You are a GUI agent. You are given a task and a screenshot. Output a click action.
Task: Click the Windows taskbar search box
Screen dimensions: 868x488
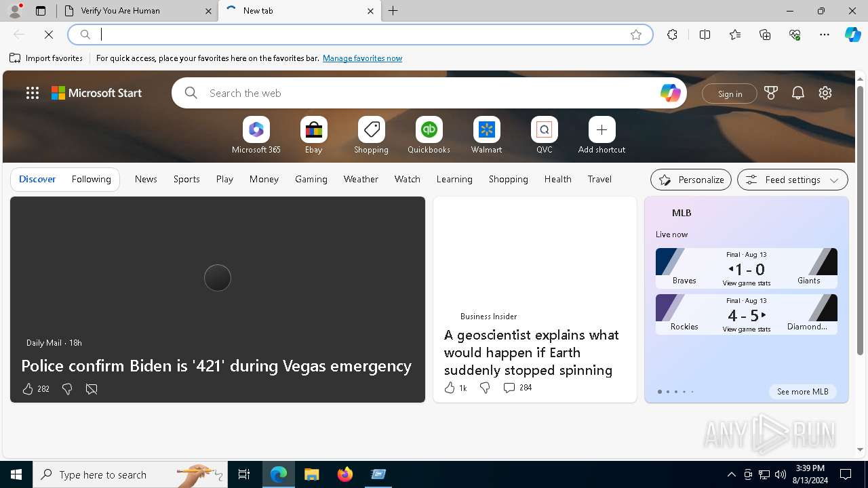click(x=130, y=474)
